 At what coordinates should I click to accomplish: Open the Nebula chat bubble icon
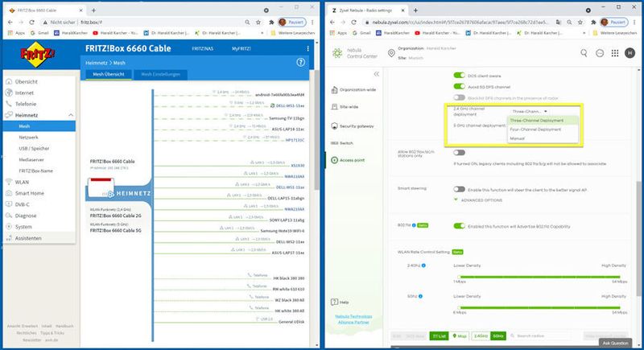click(600, 53)
